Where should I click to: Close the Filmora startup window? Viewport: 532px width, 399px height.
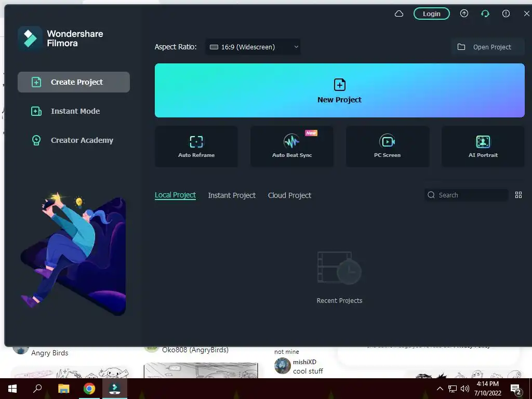point(527,14)
